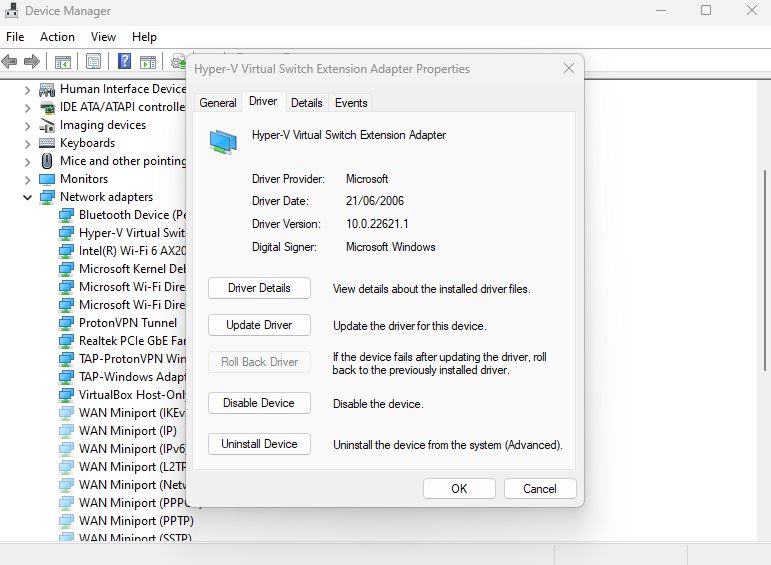Image resolution: width=771 pixels, height=565 pixels.
Task: Switch to the Details tab
Action: (307, 103)
